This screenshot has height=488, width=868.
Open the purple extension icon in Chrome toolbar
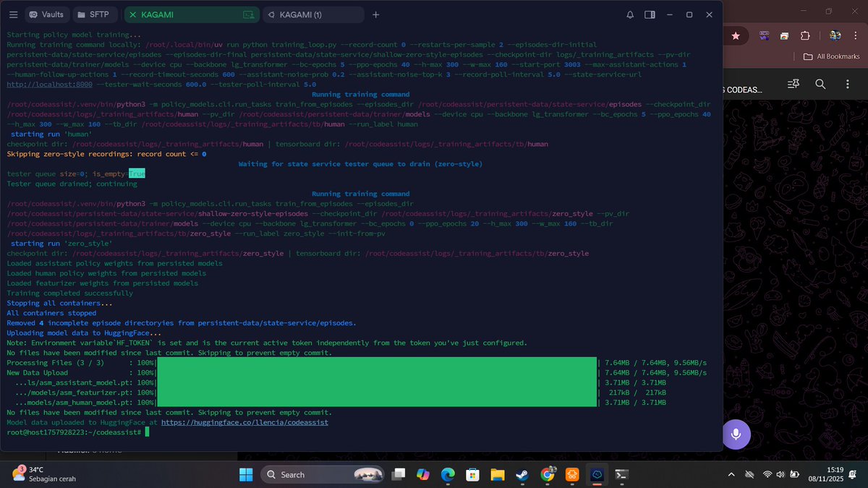point(764,35)
